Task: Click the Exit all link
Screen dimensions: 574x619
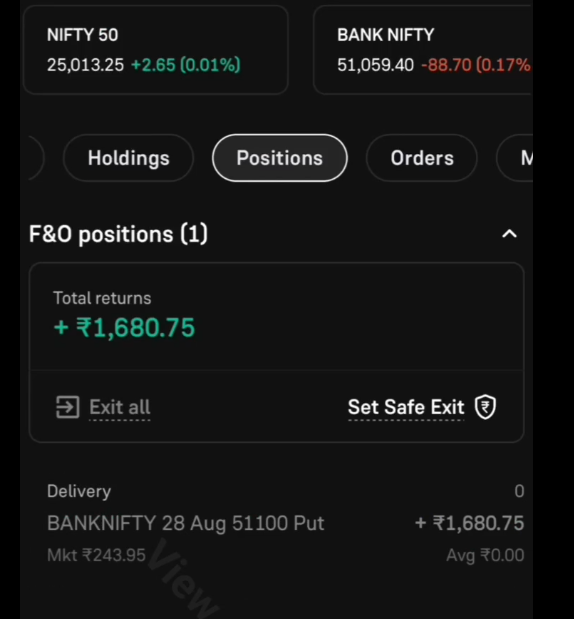Action: [x=120, y=407]
